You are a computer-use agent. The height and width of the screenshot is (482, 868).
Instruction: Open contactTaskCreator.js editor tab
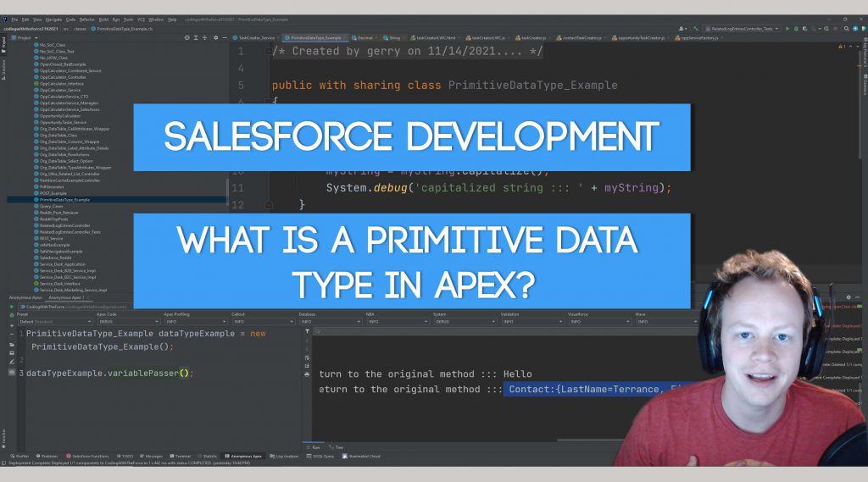(x=580, y=37)
